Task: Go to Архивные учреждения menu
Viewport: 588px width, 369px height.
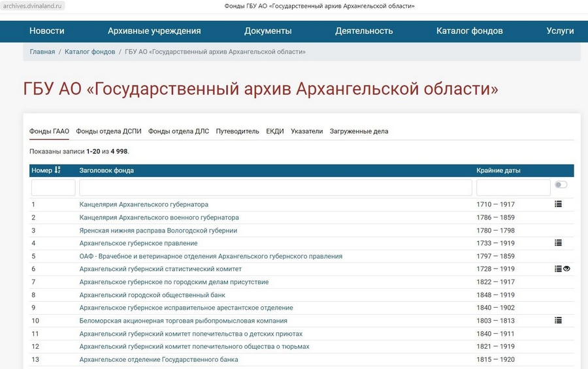Action: [154, 31]
